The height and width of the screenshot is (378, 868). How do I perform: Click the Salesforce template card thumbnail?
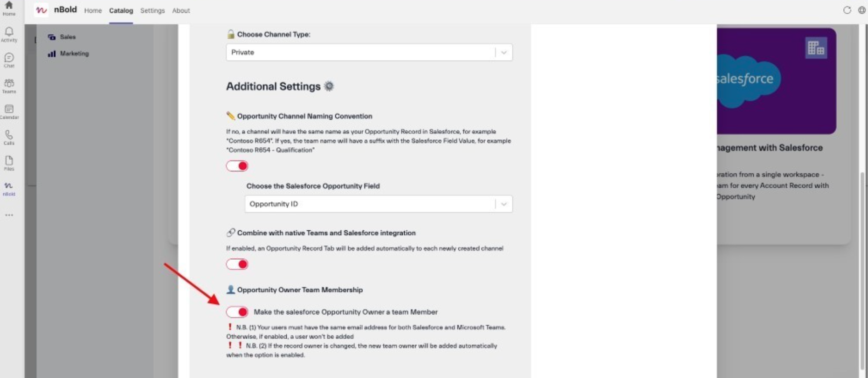click(x=776, y=81)
